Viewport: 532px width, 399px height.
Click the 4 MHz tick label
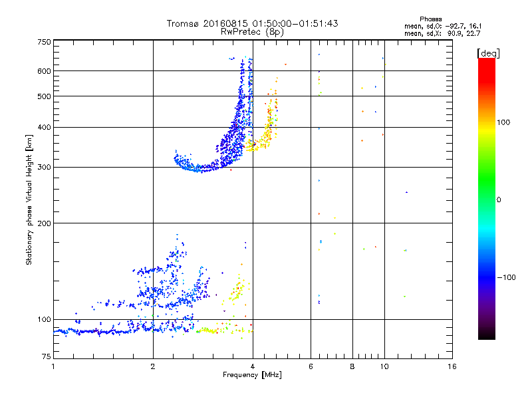point(253,366)
